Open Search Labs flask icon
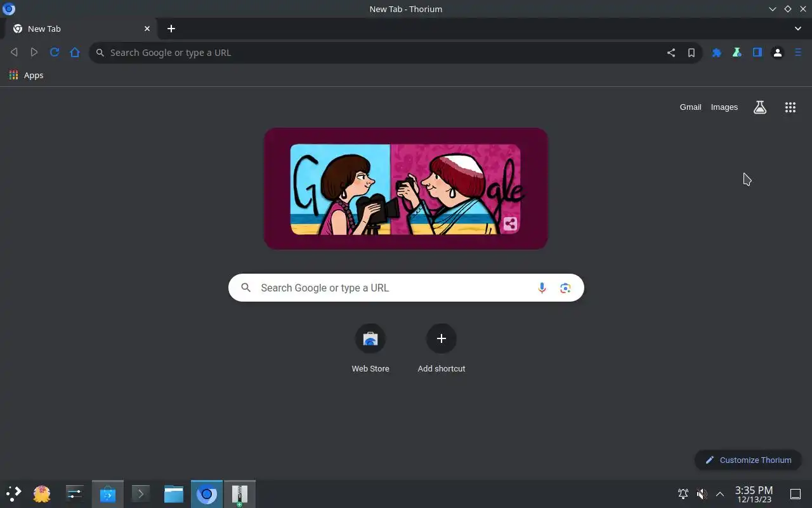This screenshot has width=812, height=508. click(760, 107)
